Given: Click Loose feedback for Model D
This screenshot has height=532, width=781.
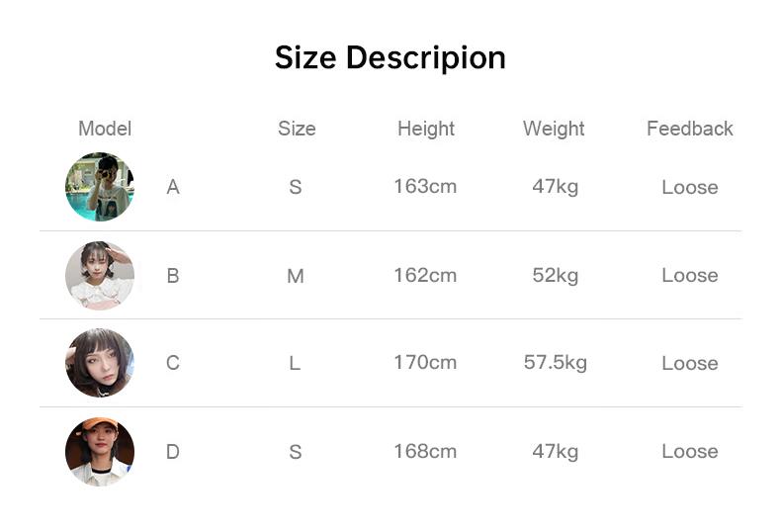Looking at the screenshot, I should click(689, 452).
